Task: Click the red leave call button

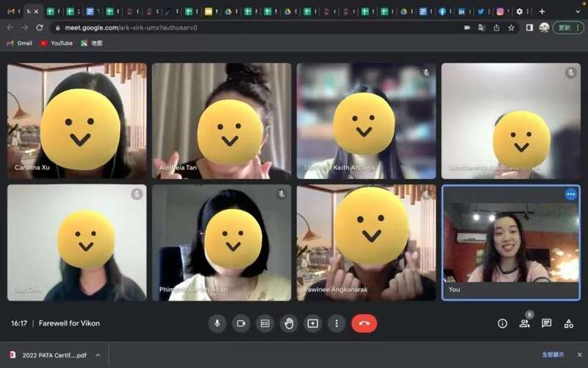Action: point(364,323)
